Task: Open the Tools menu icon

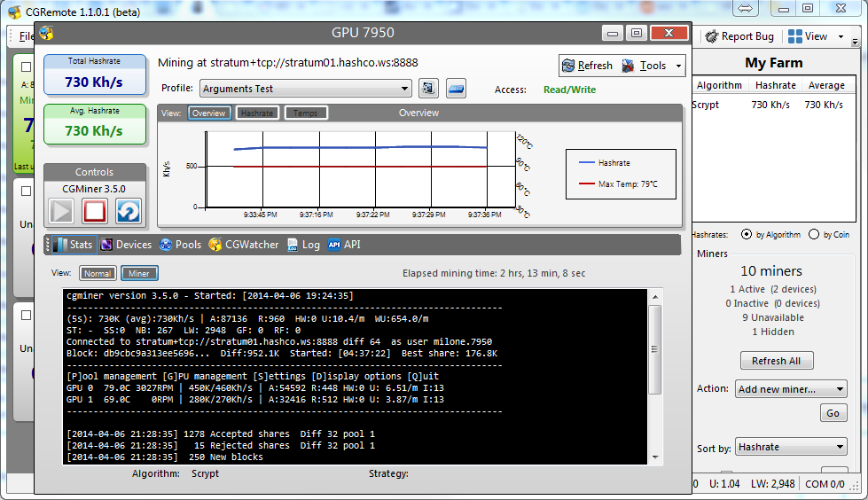Action: (x=628, y=66)
